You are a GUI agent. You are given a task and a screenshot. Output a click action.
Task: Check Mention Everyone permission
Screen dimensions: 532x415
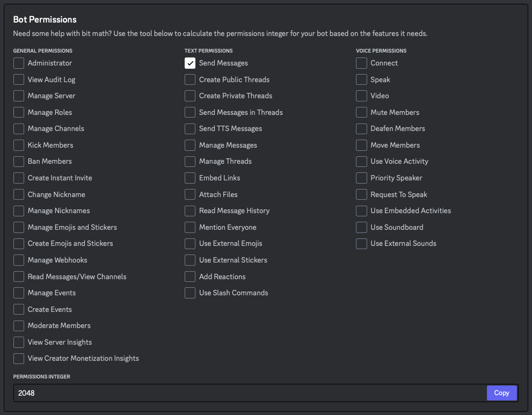[x=190, y=227]
